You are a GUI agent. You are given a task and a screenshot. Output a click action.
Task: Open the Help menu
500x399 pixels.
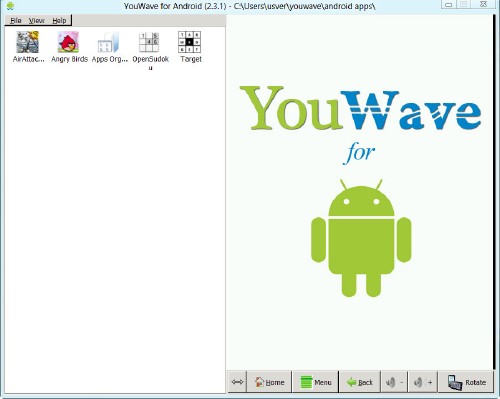[59, 21]
